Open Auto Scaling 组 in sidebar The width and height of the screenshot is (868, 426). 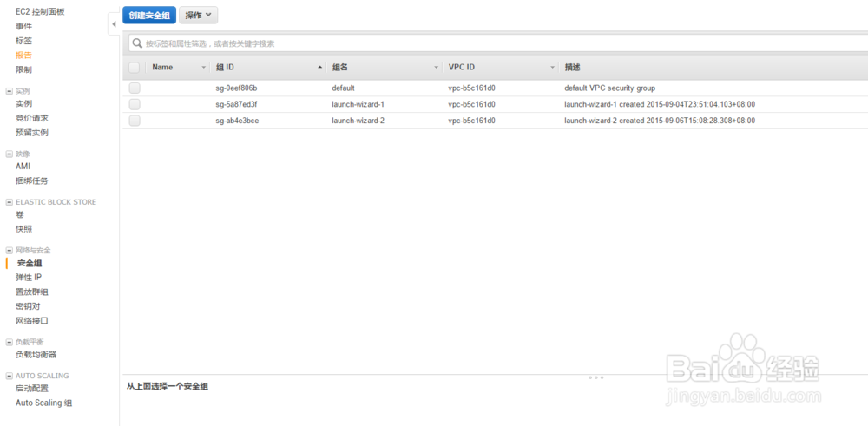point(43,403)
